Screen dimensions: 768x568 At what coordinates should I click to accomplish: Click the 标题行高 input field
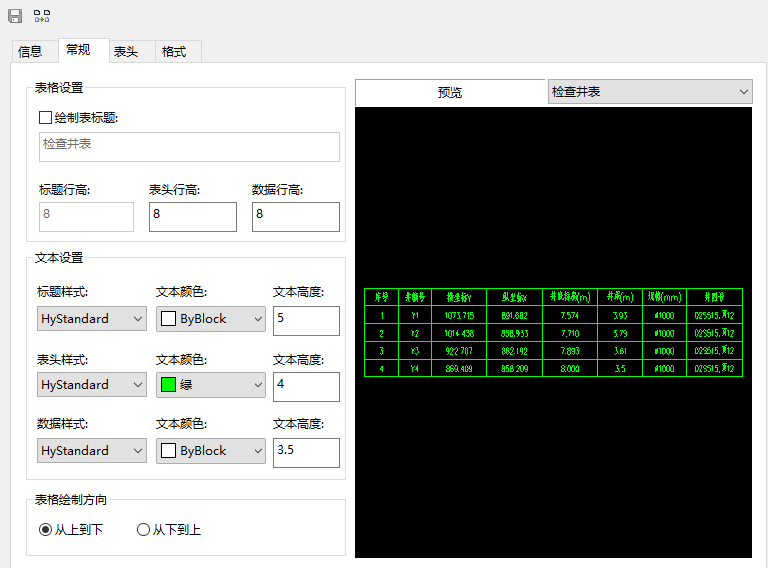point(86,216)
